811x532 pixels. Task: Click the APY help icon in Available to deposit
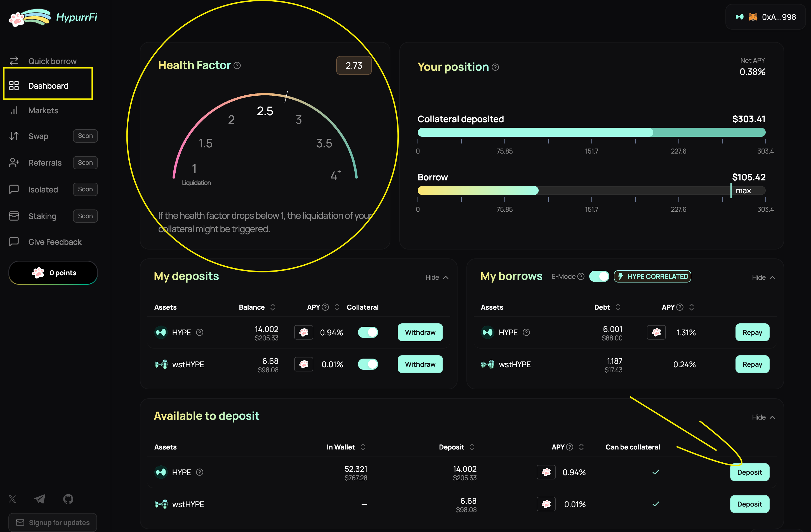pyautogui.click(x=570, y=447)
